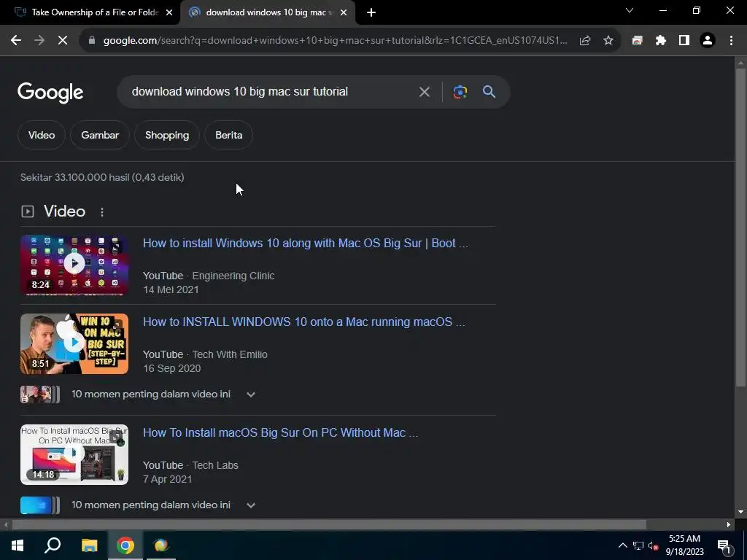Clear the Google search box text
This screenshot has width=747, height=560.
pos(424,92)
